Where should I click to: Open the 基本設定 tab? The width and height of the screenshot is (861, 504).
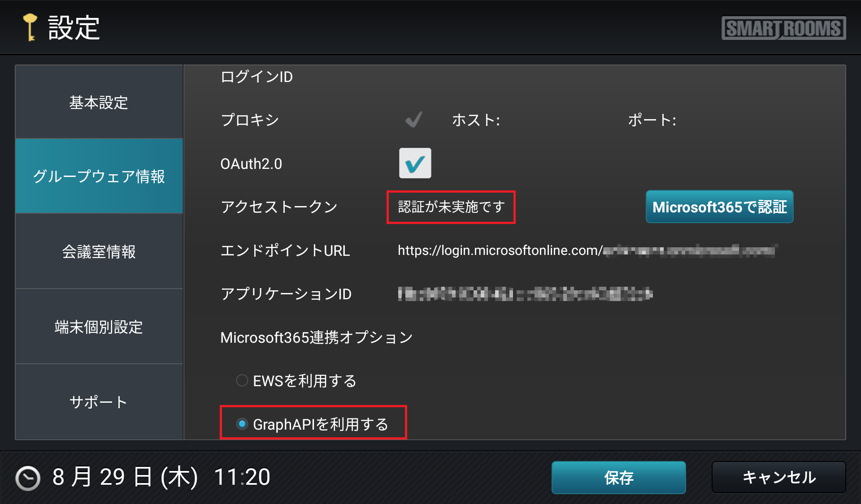click(x=99, y=102)
